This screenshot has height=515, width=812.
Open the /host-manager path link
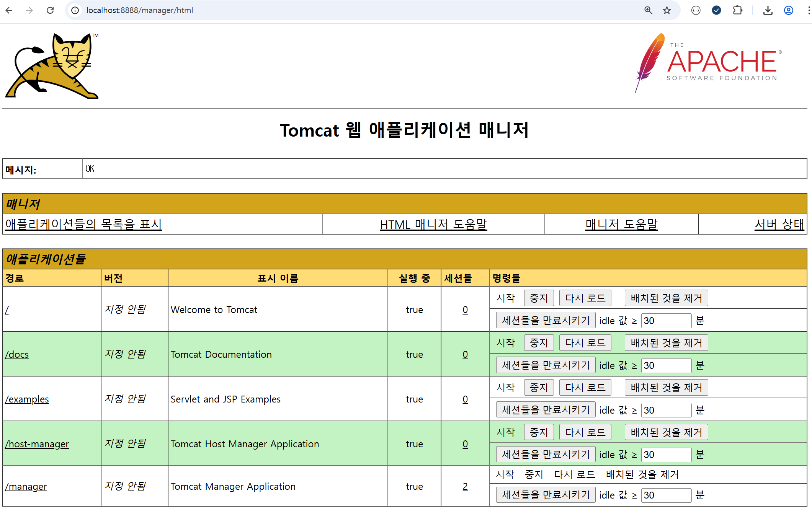point(37,444)
